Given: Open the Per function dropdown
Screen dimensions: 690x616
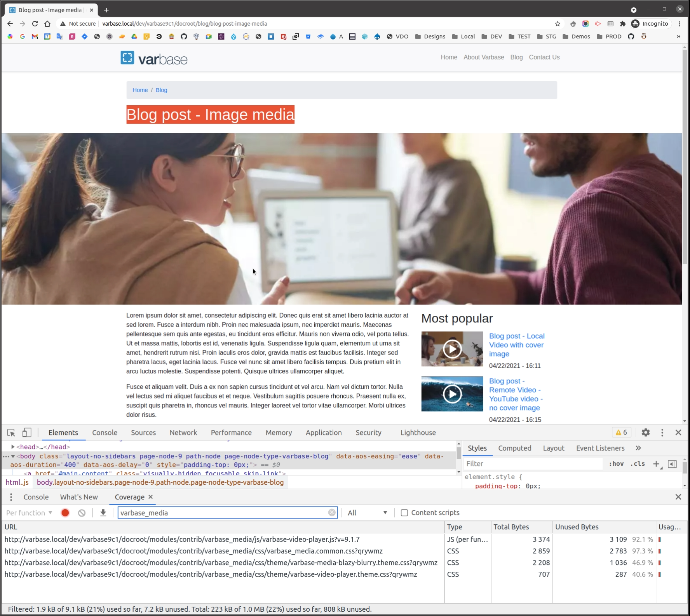Looking at the screenshot, I should click(x=28, y=513).
